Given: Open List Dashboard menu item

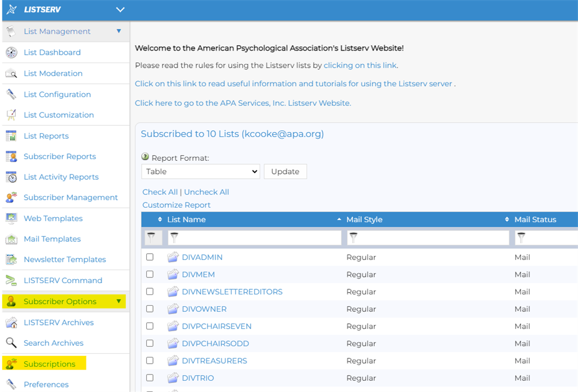Looking at the screenshot, I should point(52,52).
